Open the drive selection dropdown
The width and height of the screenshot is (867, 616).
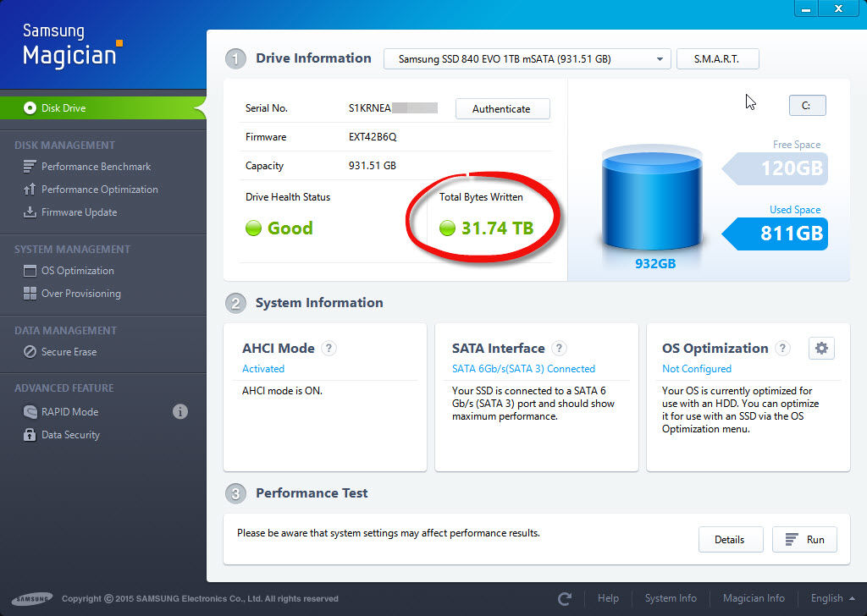527,59
